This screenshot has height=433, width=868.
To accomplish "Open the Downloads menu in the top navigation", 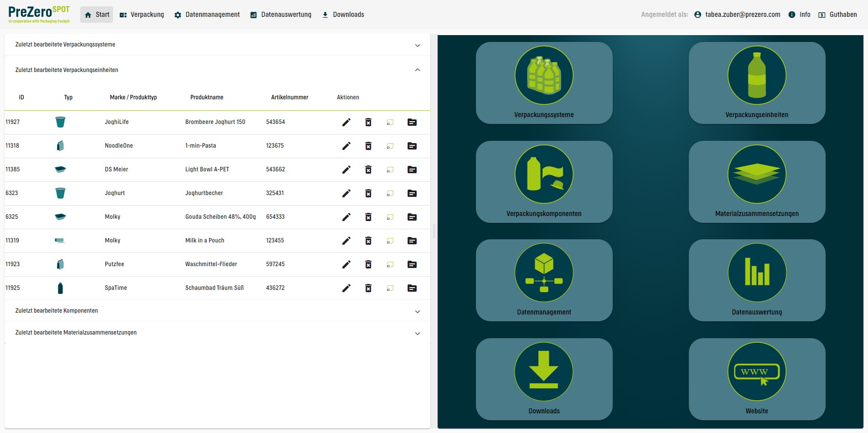I will [343, 15].
